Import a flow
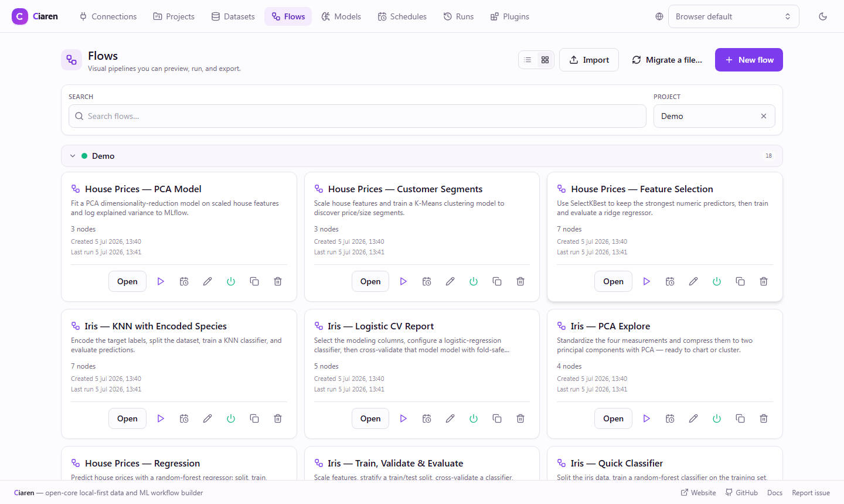The height and width of the screenshot is (504, 844). pos(589,60)
